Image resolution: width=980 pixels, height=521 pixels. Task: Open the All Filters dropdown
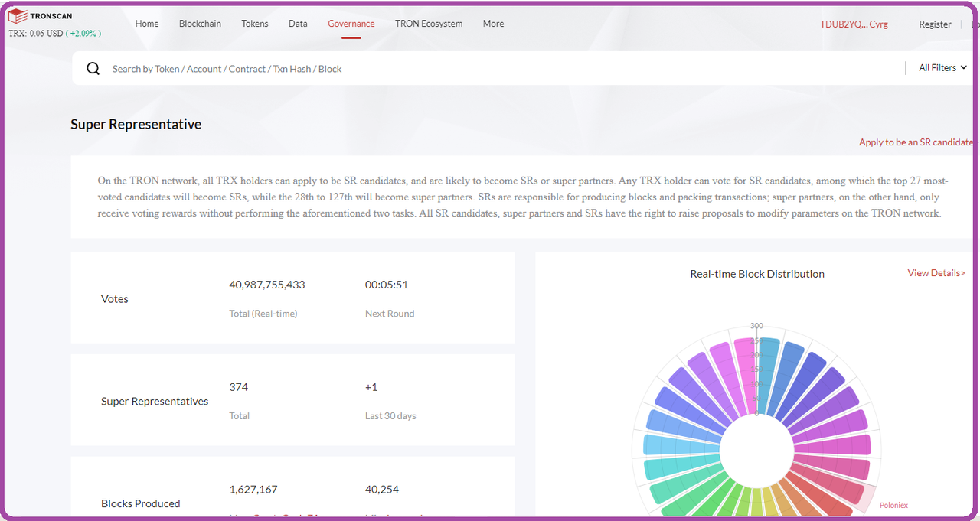(x=941, y=67)
